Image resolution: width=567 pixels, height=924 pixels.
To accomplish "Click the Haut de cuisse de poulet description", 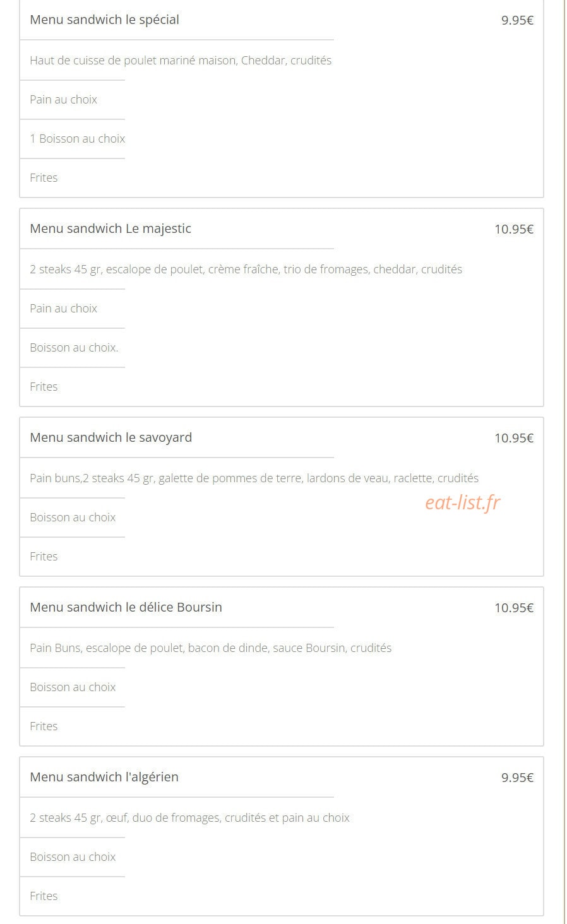I will point(181,61).
